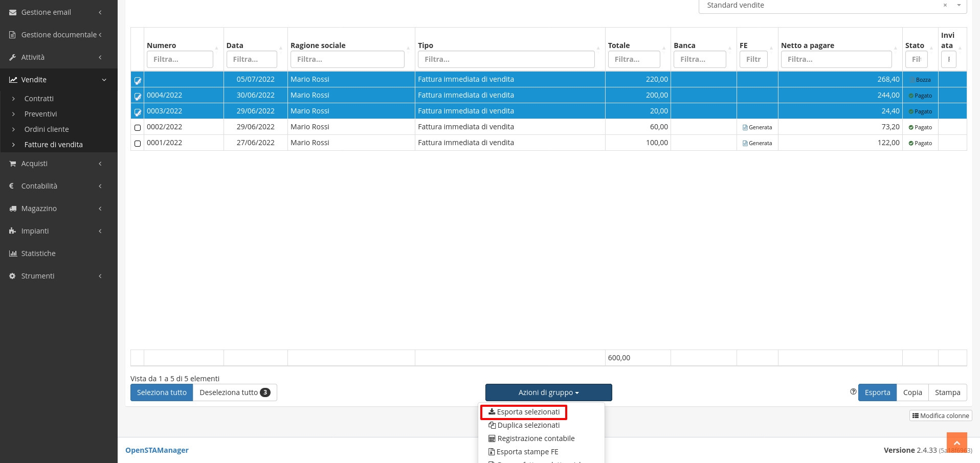
Task: Click the orange scroll-to-top arrow button
Action: click(956, 443)
